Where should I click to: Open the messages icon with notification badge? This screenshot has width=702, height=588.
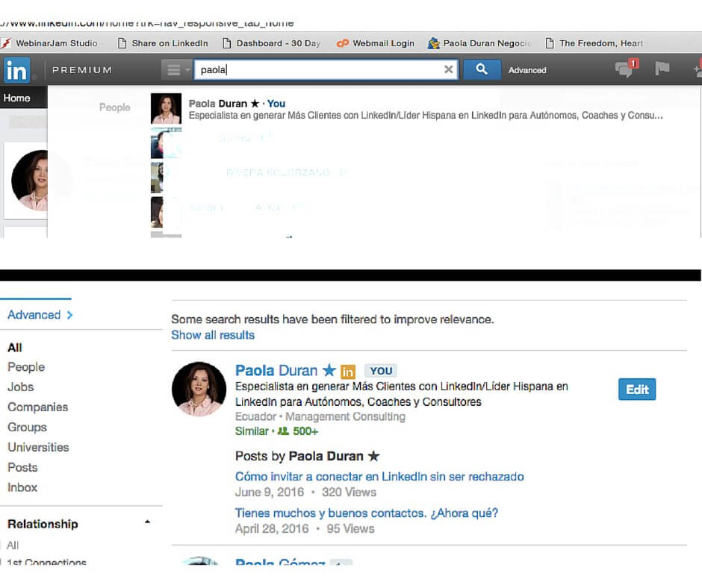(x=626, y=69)
